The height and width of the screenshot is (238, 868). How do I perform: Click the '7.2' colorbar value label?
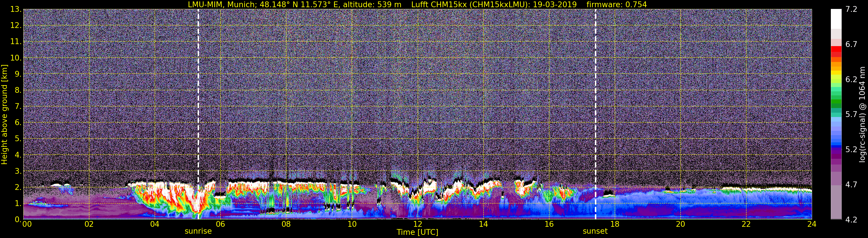click(x=851, y=9)
